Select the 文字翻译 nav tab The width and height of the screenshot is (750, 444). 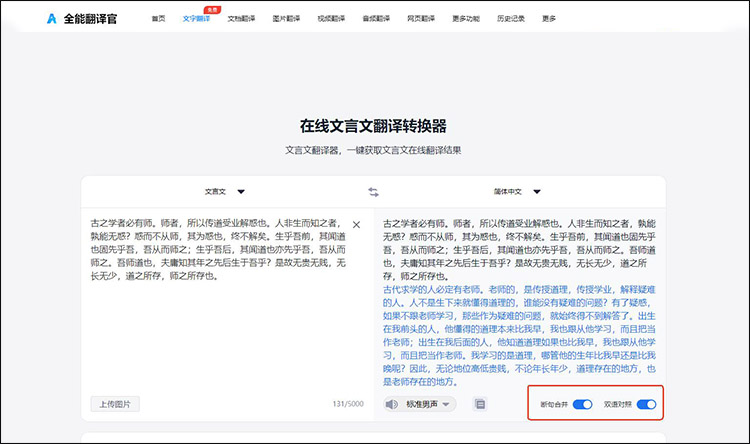[197, 19]
